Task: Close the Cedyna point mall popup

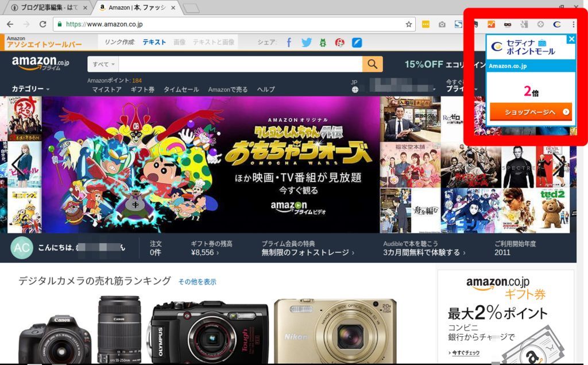Action: [571, 39]
